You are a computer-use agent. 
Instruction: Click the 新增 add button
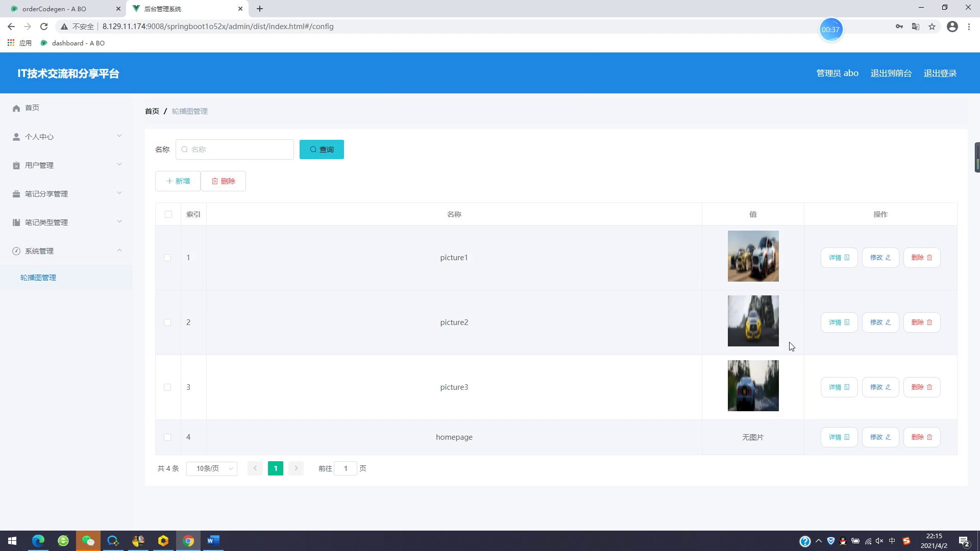178,181
